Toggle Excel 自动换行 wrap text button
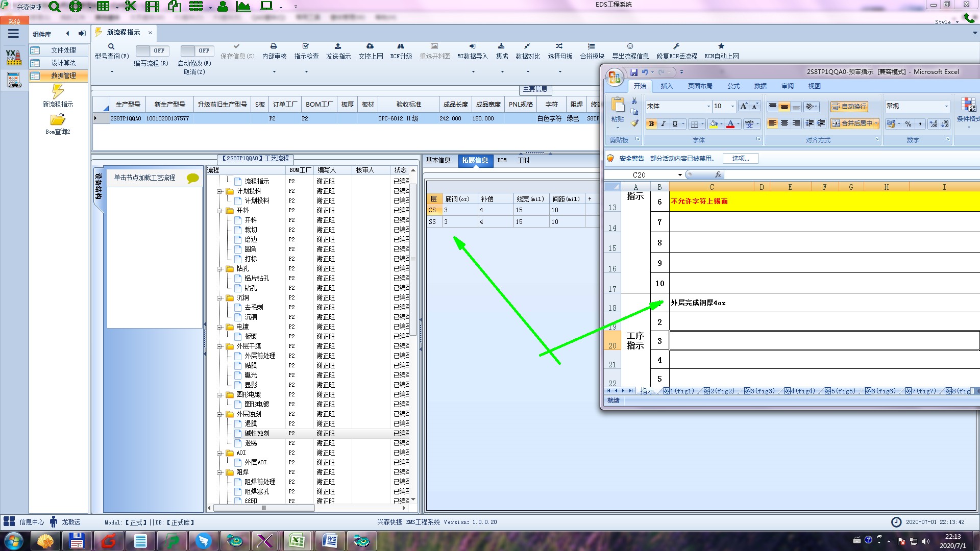 tap(849, 106)
